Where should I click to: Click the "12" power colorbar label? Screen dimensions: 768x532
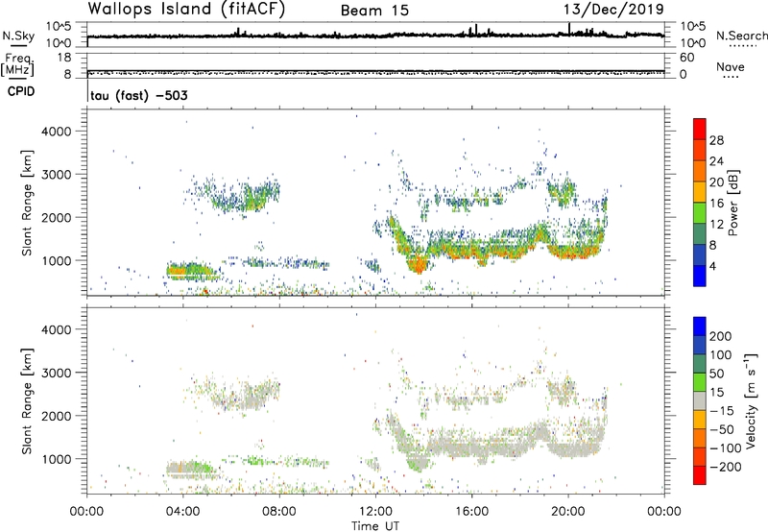click(x=716, y=225)
